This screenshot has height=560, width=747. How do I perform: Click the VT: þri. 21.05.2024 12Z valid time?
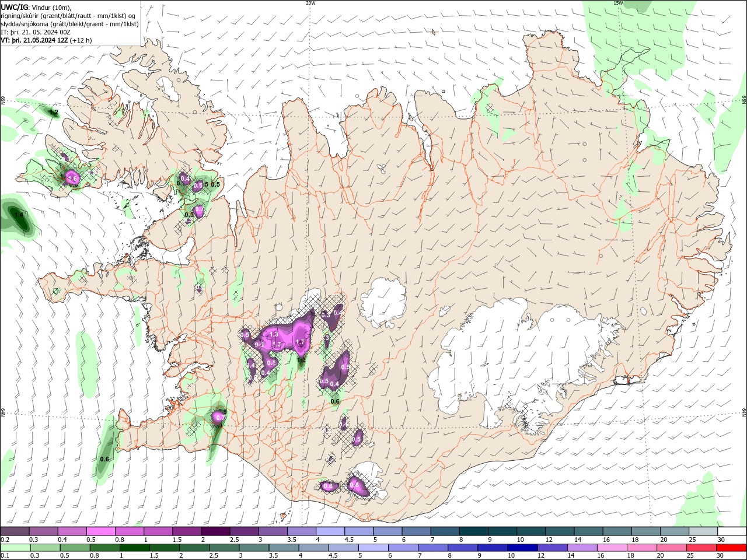coord(34,40)
